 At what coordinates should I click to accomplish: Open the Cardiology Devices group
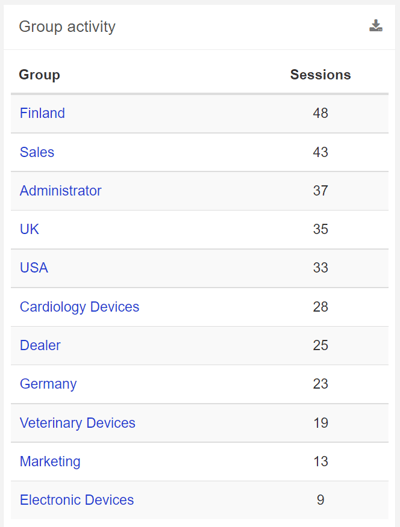click(79, 307)
